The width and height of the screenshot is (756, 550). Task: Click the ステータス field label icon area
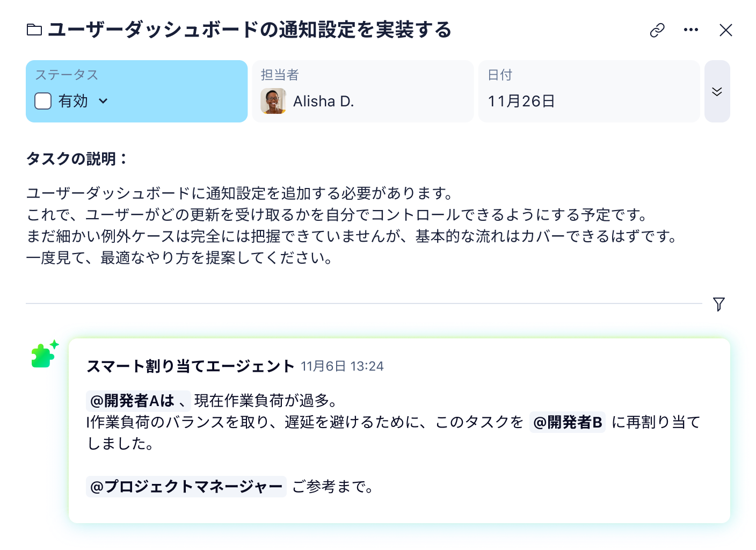[x=66, y=75]
